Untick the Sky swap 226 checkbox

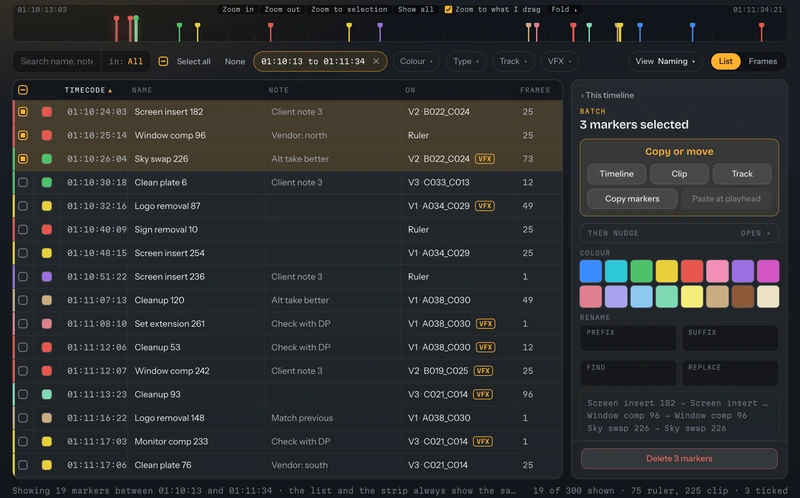click(23, 159)
